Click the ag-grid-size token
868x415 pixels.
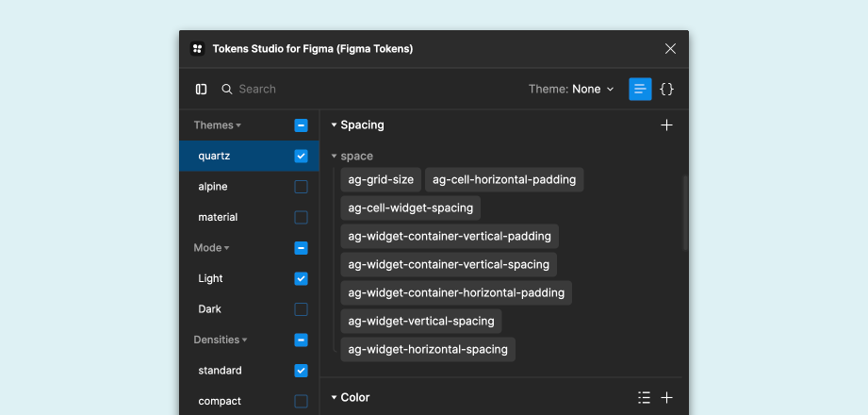[x=381, y=179]
